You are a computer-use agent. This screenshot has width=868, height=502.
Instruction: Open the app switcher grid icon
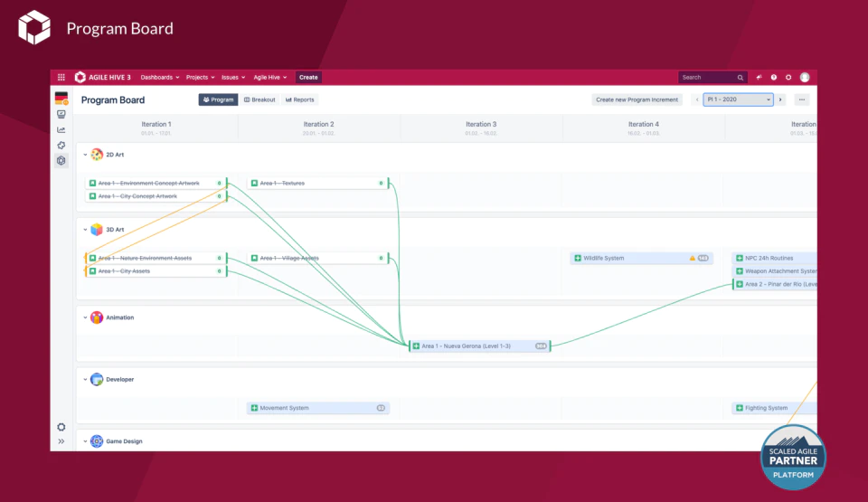61,78
